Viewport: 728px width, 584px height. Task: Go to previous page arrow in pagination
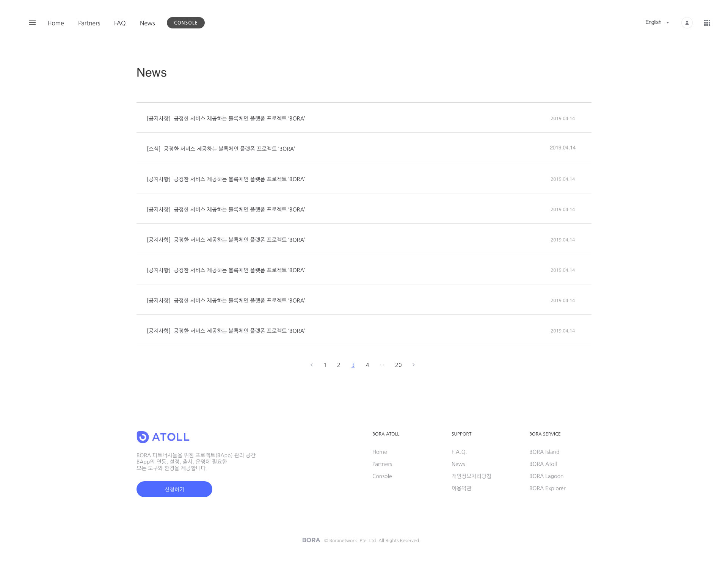312,365
